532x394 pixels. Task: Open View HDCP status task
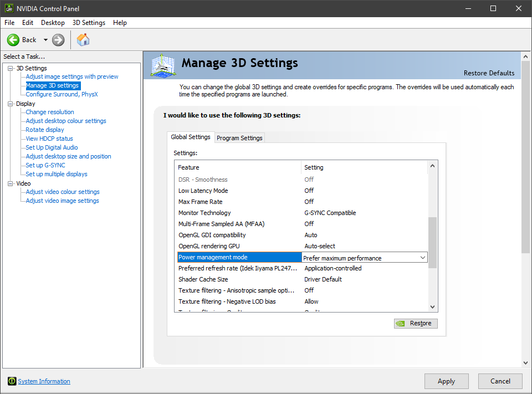pyautogui.click(x=49, y=139)
